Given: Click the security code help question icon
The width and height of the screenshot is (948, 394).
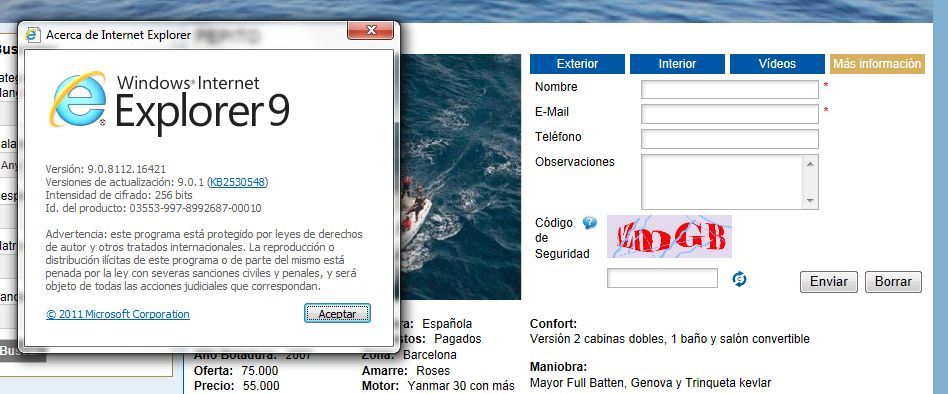Looking at the screenshot, I should [589, 223].
